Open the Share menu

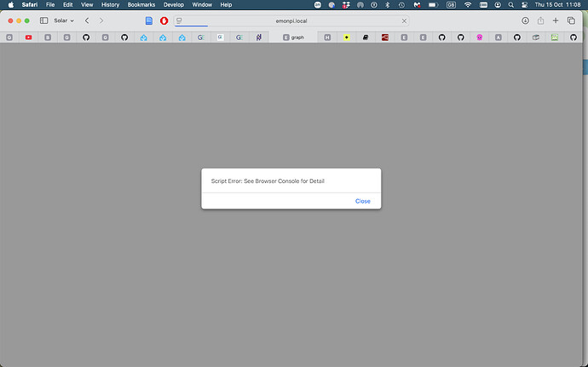tap(540, 20)
